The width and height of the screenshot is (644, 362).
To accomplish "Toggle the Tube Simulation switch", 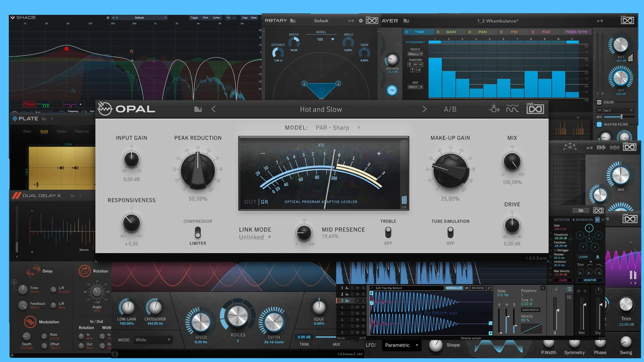I will tap(450, 232).
